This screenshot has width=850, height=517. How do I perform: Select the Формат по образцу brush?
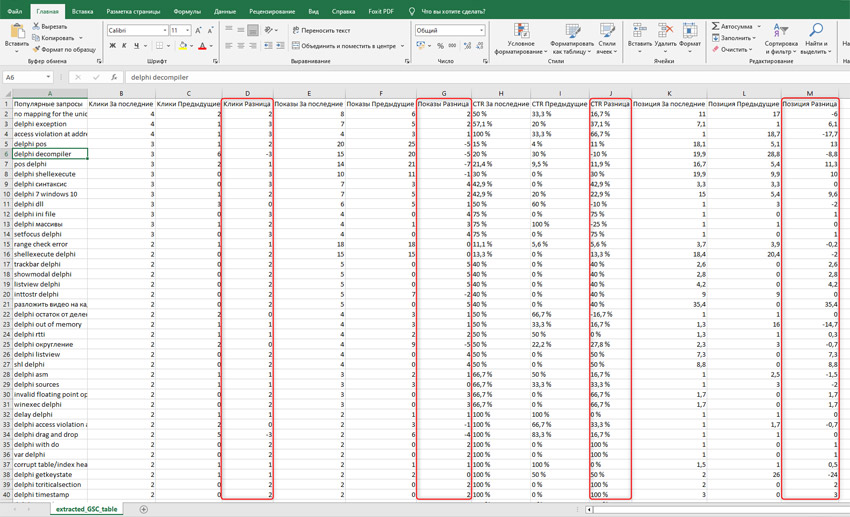36,49
